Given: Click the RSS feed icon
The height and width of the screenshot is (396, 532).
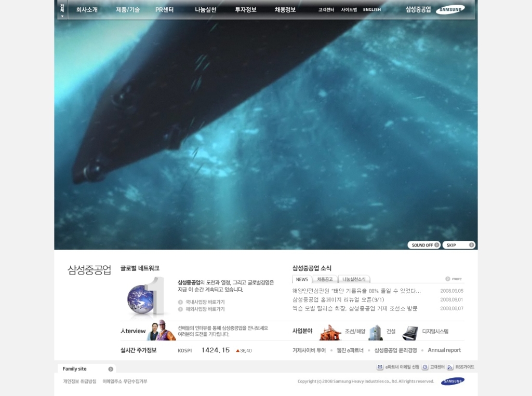Looking at the screenshot, I should coord(450,367).
